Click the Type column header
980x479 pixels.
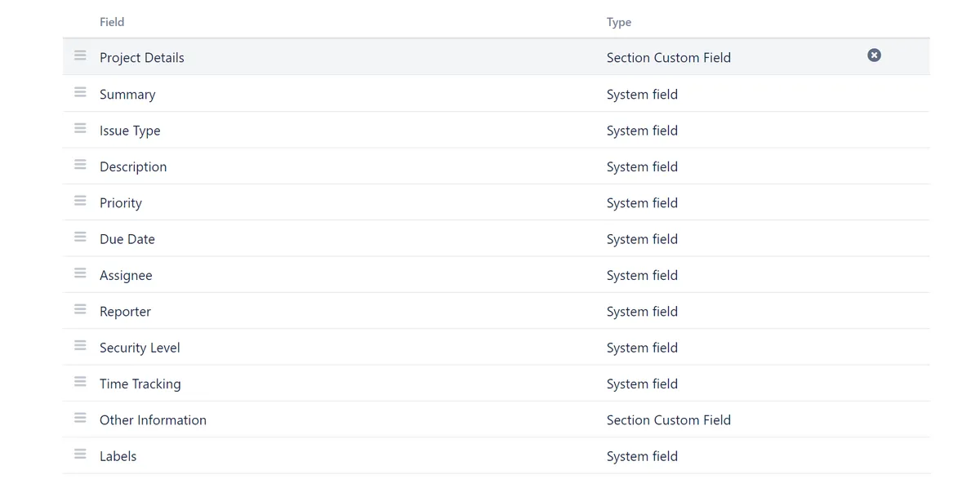619,22
